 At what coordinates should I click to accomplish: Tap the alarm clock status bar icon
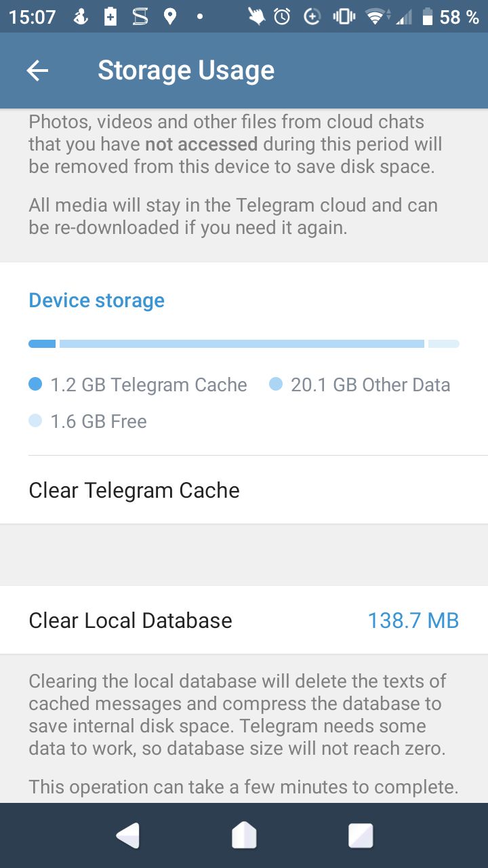pyautogui.click(x=283, y=17)
